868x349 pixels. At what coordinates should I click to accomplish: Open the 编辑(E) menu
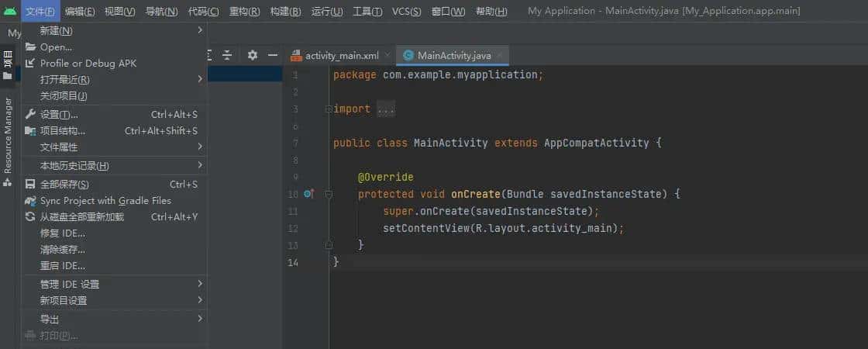[x=80, y=11]
